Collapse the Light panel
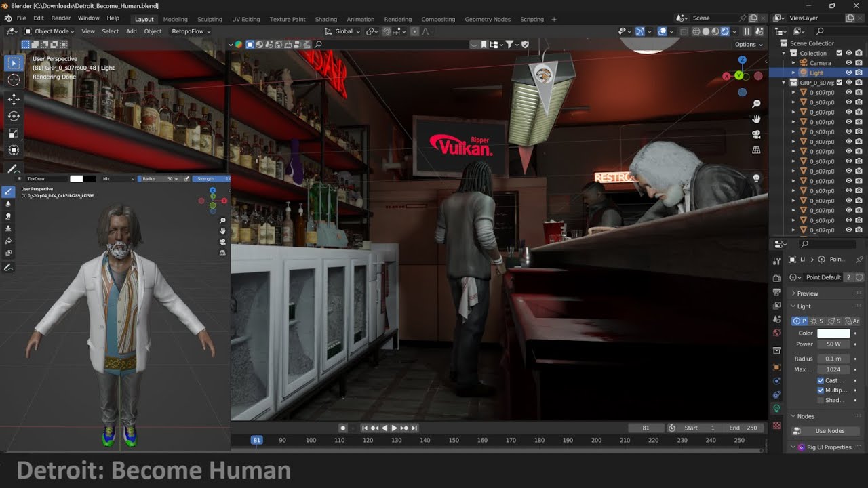 tap(826, 306)
